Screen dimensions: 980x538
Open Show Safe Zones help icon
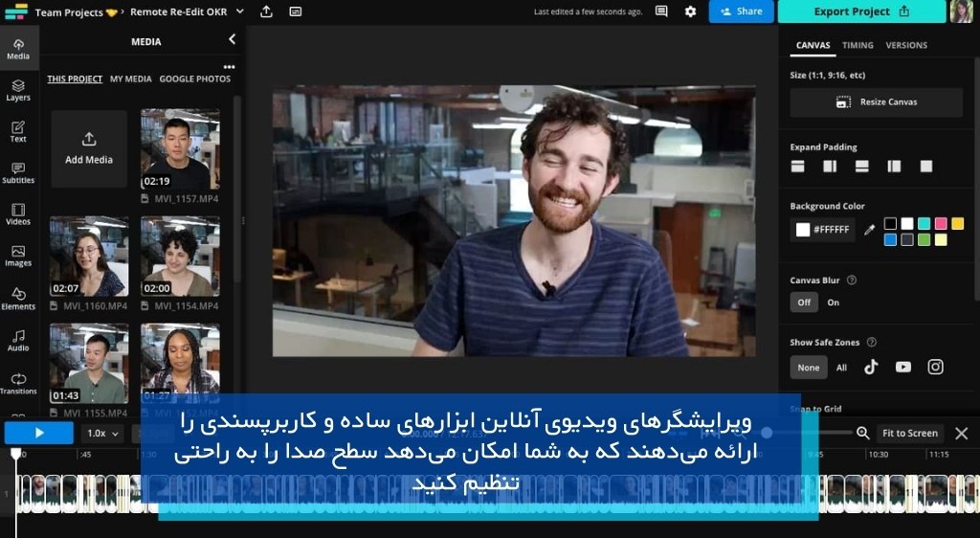click(871, 342)
